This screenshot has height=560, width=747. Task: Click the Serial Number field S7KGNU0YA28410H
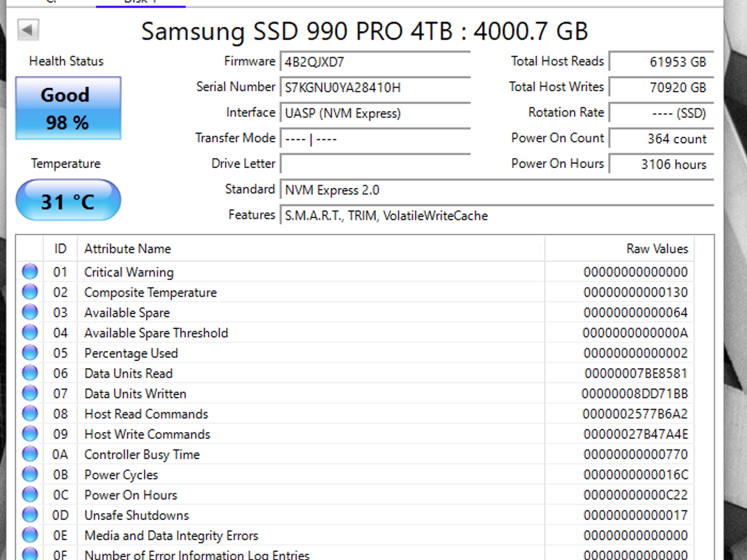pyautogui.click(x=375, y=87)
